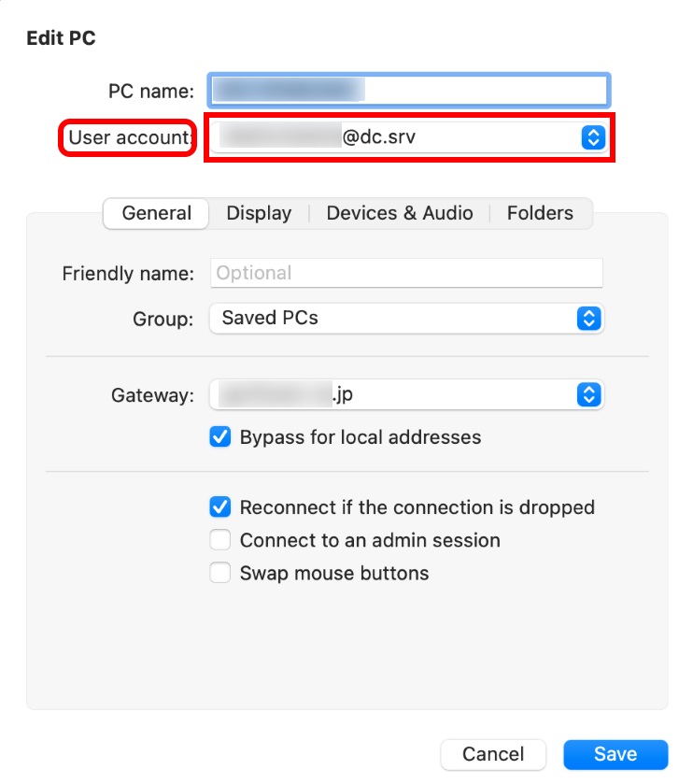Switch to the Display tab
This screenshot has height=784, width=693.
(x=259, y=213)
